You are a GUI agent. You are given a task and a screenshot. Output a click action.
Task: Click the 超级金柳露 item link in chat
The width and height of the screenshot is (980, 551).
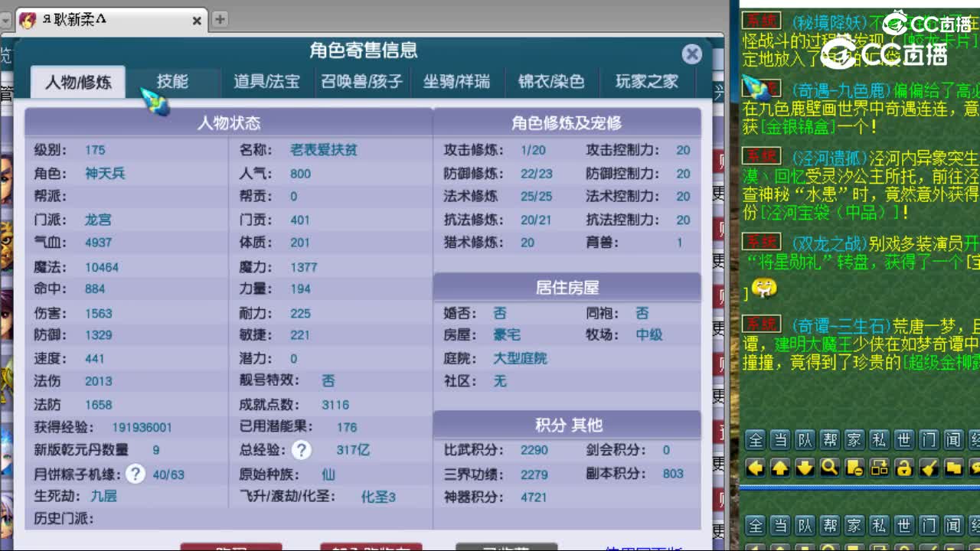point(940,362)
